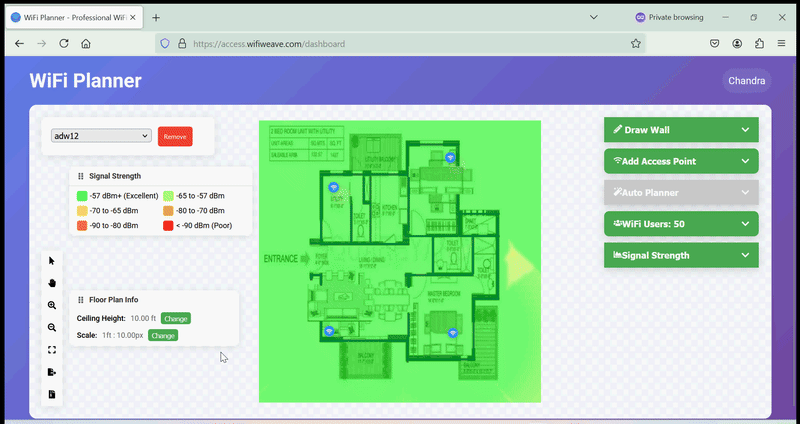
Task: Expand the Signal Strength sidebar panel
Action: (x=681, y=255)
